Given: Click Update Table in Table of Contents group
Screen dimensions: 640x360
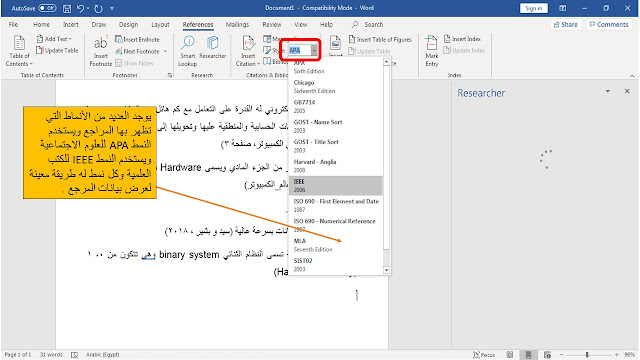Looking at the screenshot, I should tap(57, 51).
